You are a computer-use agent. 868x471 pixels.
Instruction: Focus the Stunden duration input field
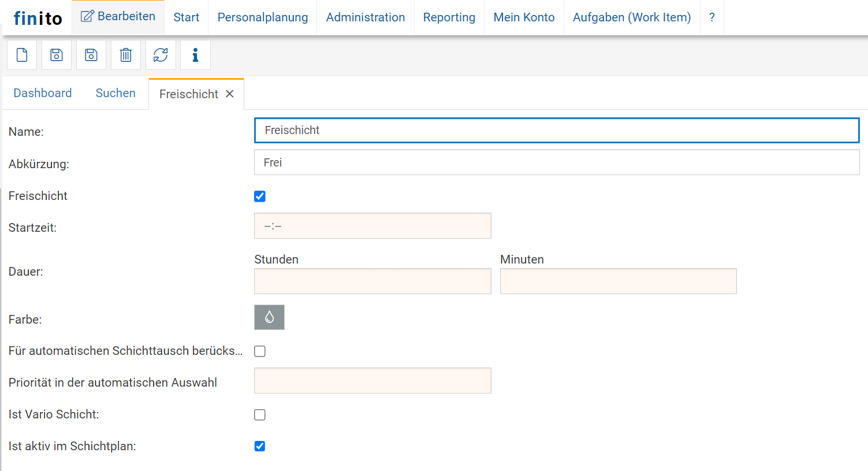372,281
